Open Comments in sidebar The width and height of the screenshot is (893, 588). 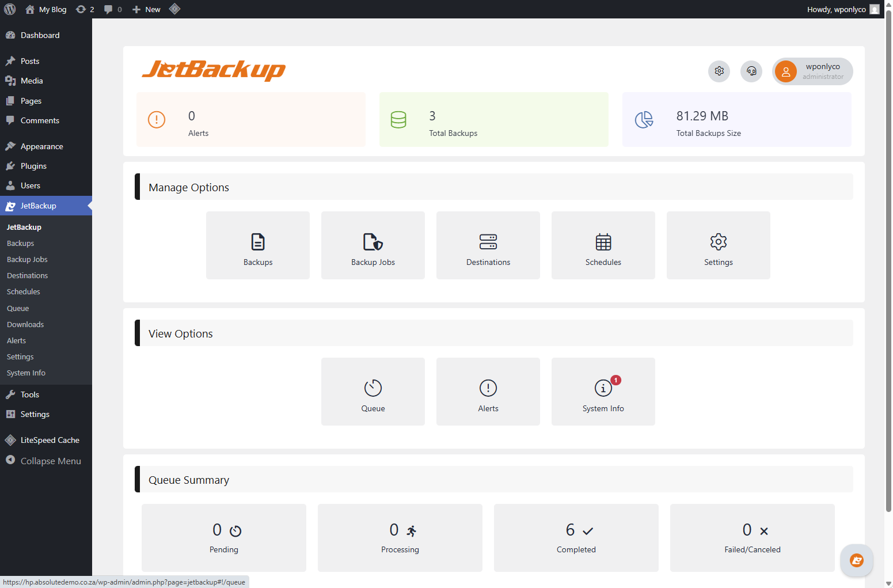coord(46,120)
